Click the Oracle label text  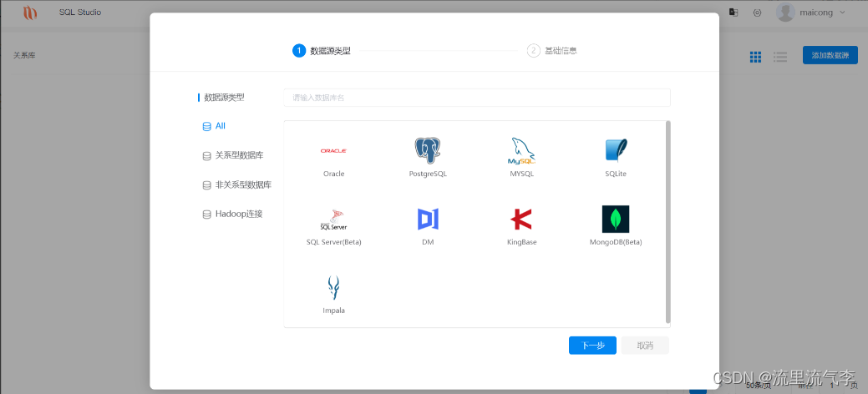334,174
